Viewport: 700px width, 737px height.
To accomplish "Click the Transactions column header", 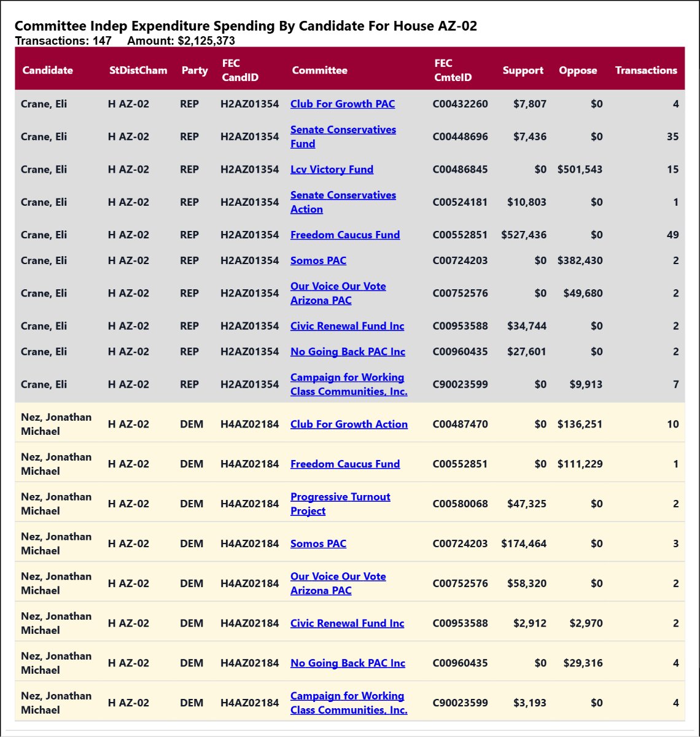I will coord(646,70).
